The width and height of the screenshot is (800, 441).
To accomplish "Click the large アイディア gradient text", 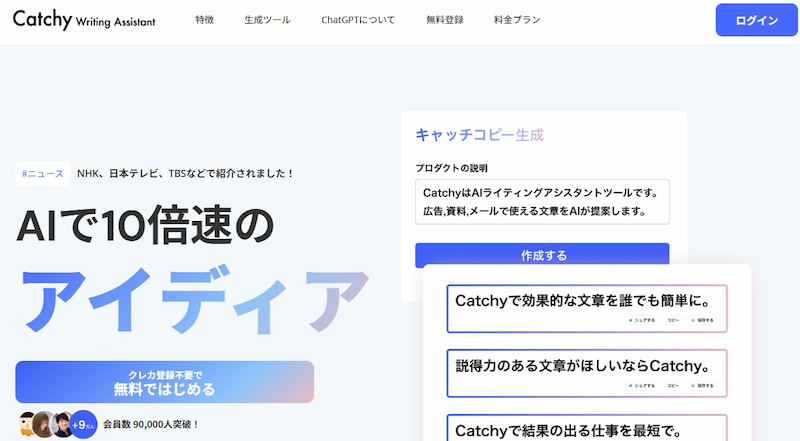I will coord(195,300).
